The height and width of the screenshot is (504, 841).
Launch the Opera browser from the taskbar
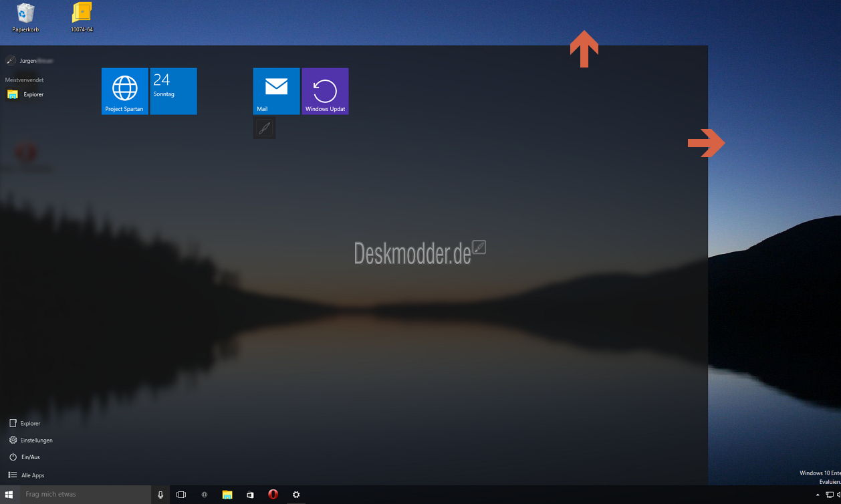(273, 495)
